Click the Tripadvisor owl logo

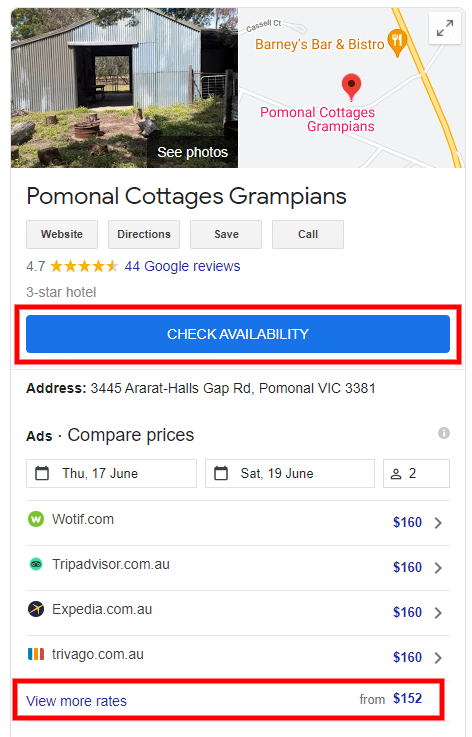[x=36, y=564]
